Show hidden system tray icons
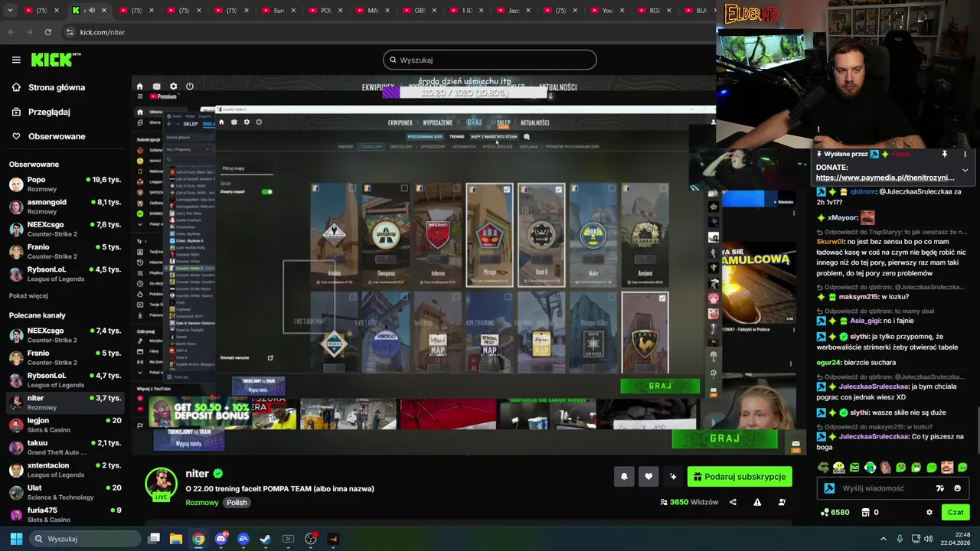 click(883, 539)
